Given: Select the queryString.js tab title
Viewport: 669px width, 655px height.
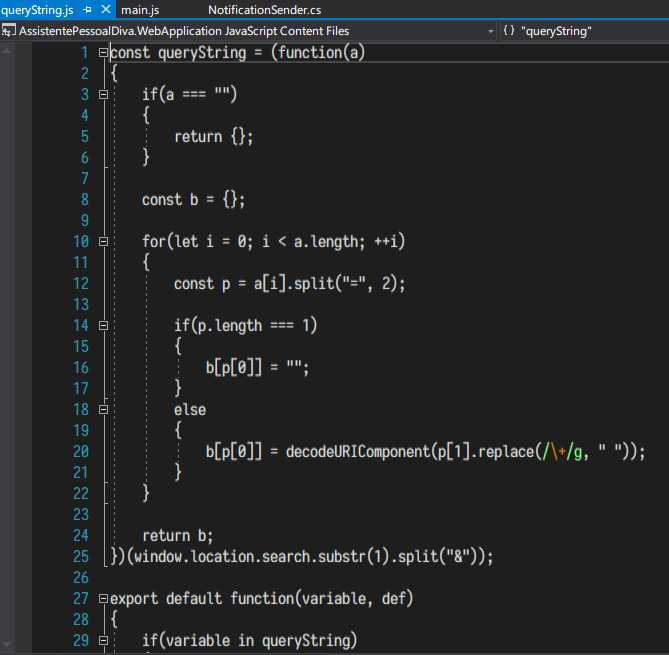Looking at the screenshot, I should tap(37, 10).
